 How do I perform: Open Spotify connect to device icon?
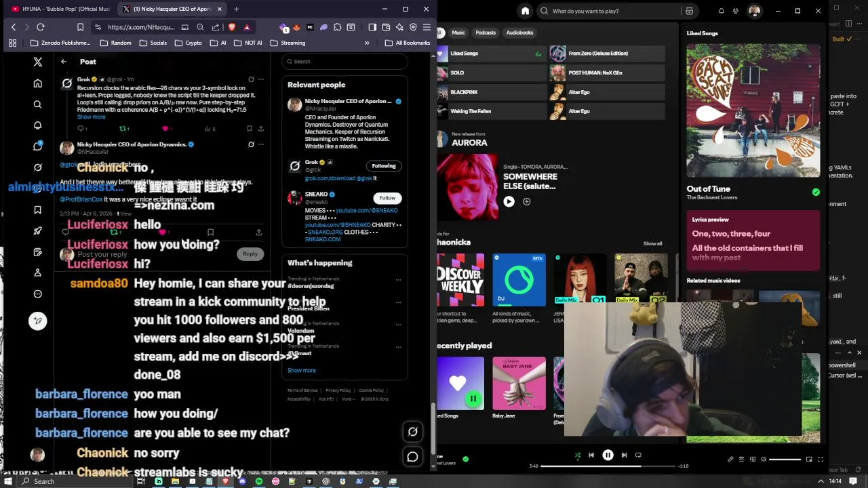(x=753, y=459)
